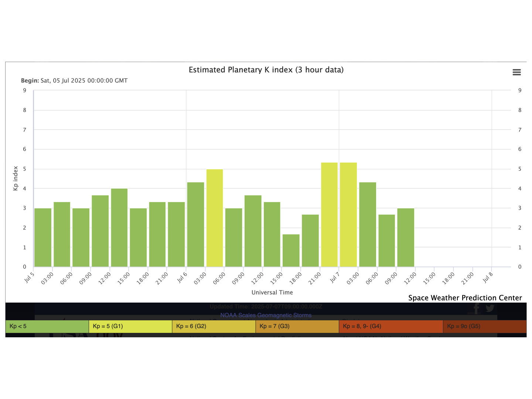Click the dimmed Facebook icon
Screen dimensions: 532x399
click(x=476, y=308)
